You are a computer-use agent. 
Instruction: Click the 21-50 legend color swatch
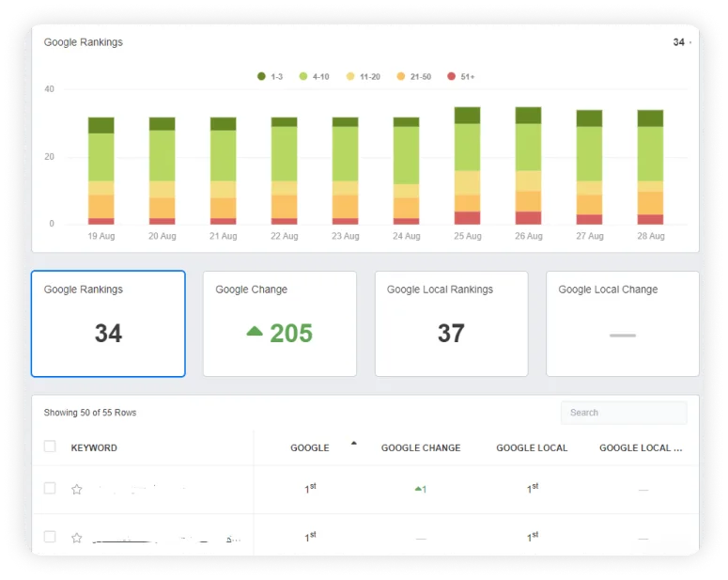click(401, 76)
